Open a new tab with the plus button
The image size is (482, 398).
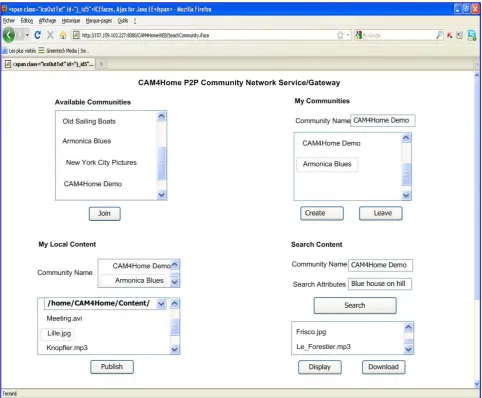(101, 63)
